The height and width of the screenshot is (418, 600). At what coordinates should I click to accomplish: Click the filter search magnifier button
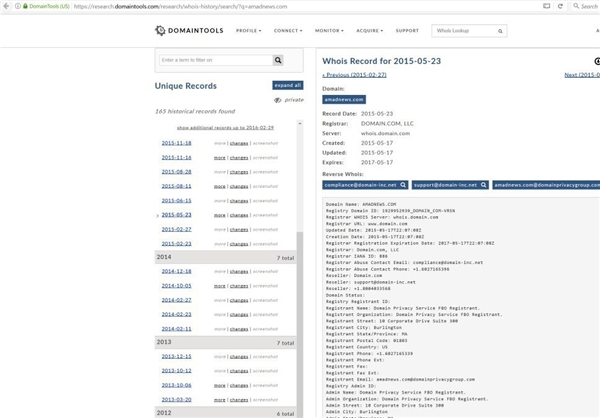pyautogui.click(x=278, y=60)
